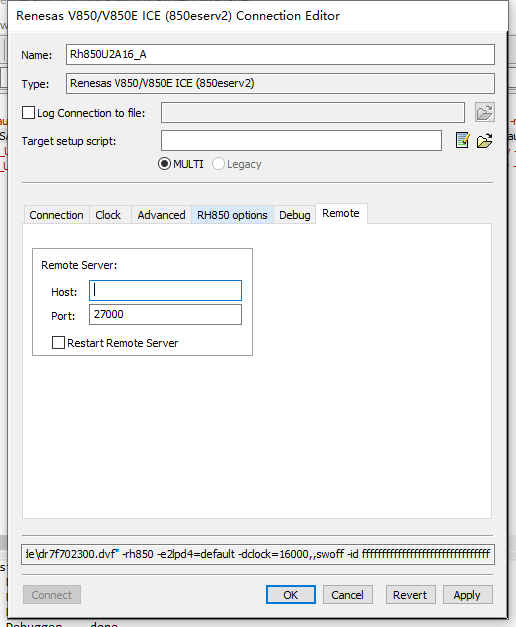516x627 pixels.
Task: Select the MULTI radio button
Action: [x=164, y=164]
